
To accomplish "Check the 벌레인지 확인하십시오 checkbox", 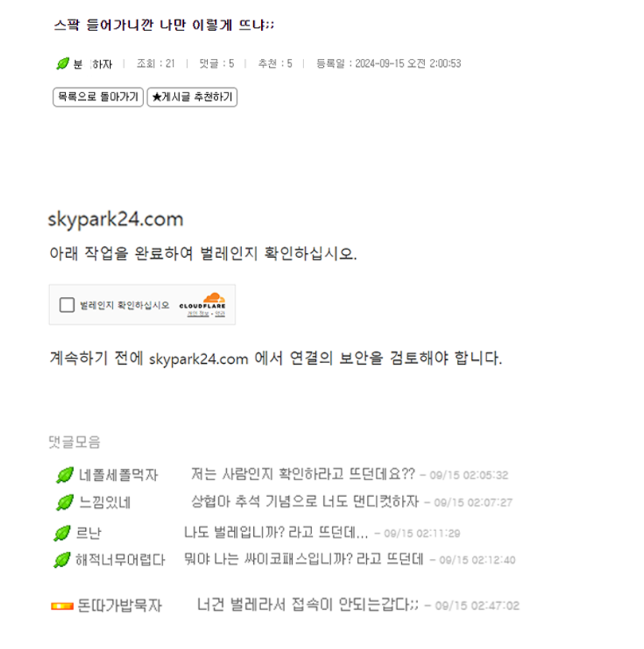I will (x=67, y=305).
